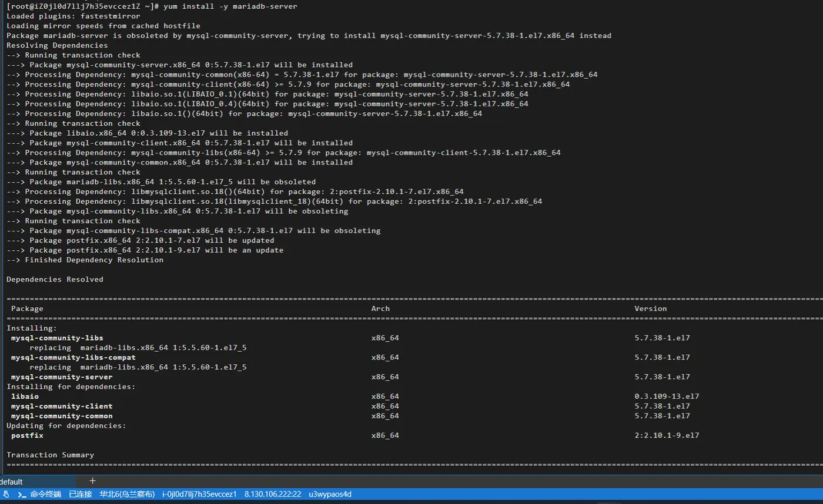Click instance ID i-0jl0d7llj7h35evccez1 in status bar
Viewport: 823px width, 504px height.
click(199, 494)
